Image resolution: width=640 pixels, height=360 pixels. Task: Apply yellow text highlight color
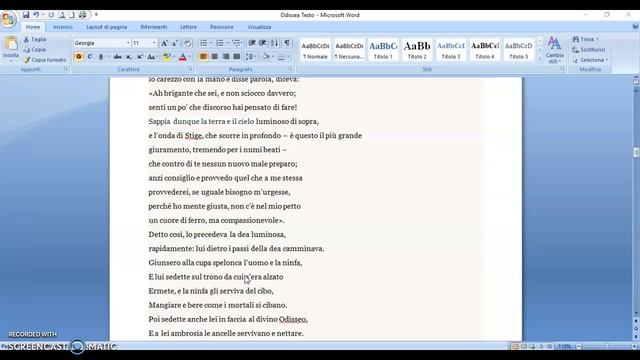[166, 57]
